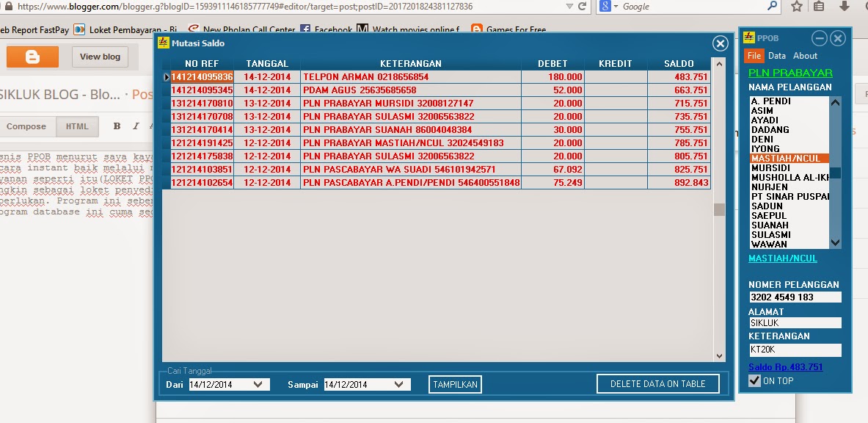Image resolution: width=868 pixels, height=423 pixels.
Task: Open the Sampai date dropdown
Action: pyautogui.click(x=398, y=383)
